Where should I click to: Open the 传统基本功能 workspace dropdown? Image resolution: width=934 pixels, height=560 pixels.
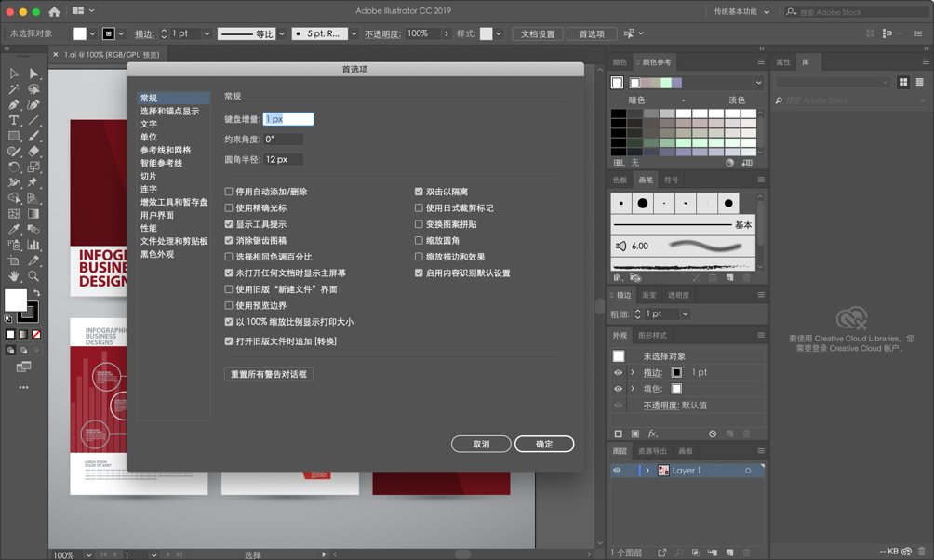[741, 13]
